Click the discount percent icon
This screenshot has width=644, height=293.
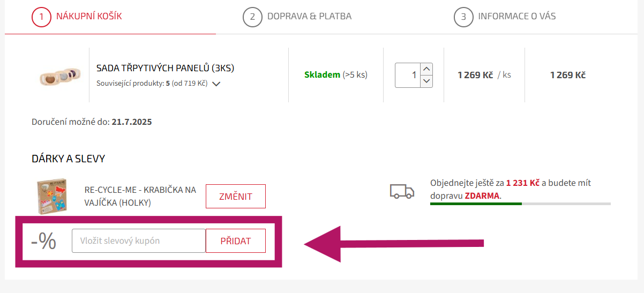click(43, 241)
